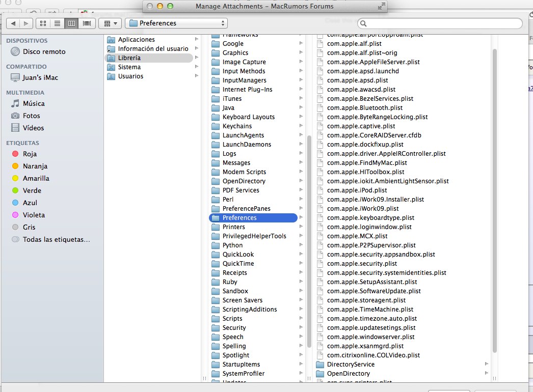Open the Preferences path popup menu

click(x=176, y=23)
